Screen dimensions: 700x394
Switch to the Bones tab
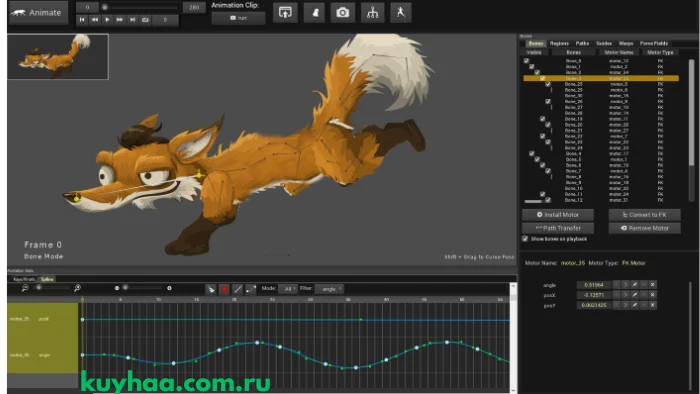pos(535,43)
